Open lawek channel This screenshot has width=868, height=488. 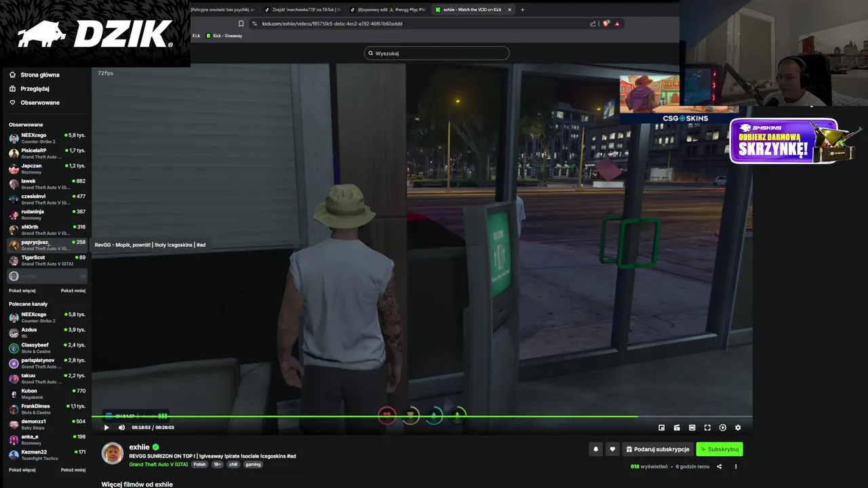click(47, 184)
